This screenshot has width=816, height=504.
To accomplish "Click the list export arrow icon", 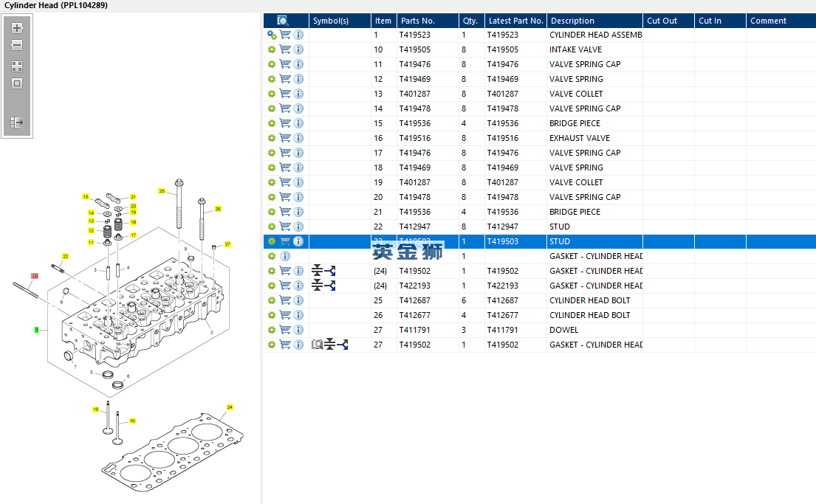I will pos(17,122).
